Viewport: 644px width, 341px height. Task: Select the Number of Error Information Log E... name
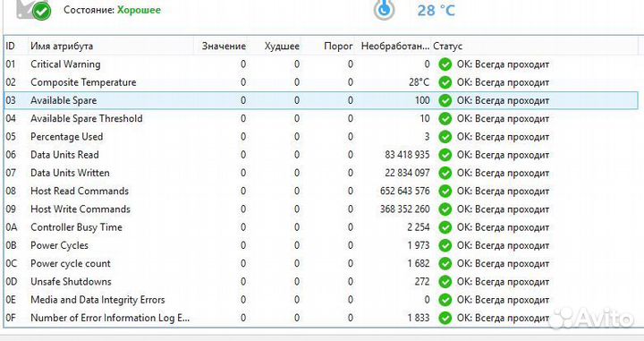(110, 318)
